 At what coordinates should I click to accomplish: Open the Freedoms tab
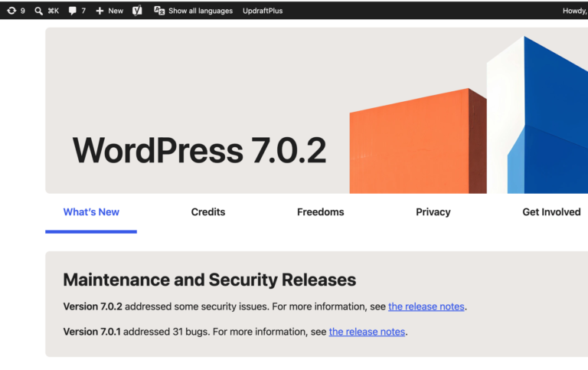tap(320, 212)
